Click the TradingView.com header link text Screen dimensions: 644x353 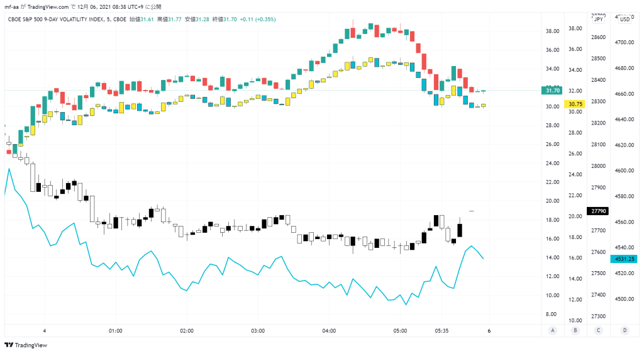click(x=48, y=7)
